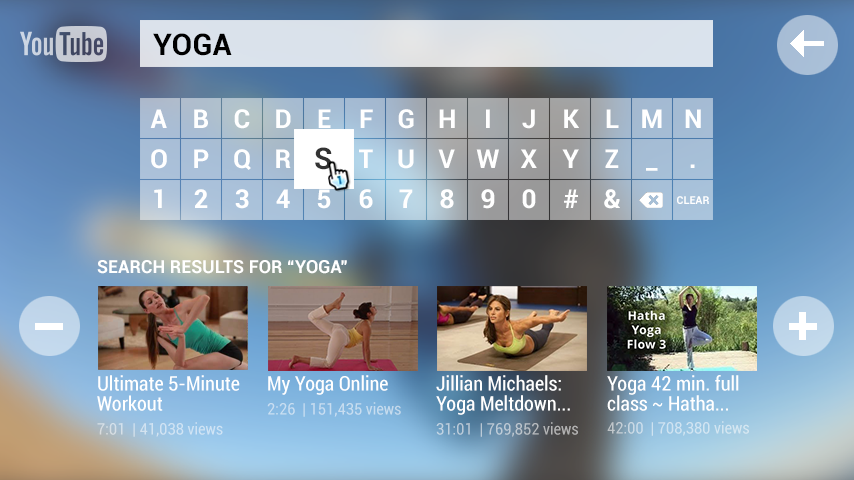This screenshot has height=480, width=854.
Task: Tap the backspace delete key
Action: coord(651,200)
